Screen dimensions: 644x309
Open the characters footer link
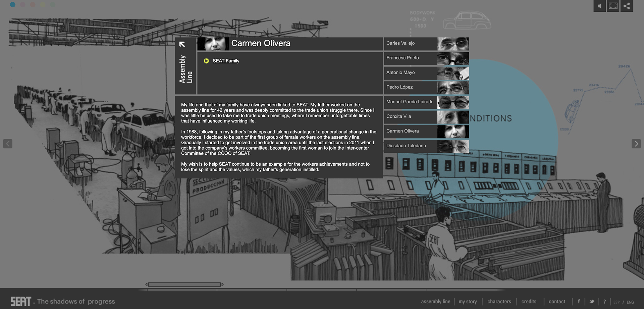click(499, 302)
